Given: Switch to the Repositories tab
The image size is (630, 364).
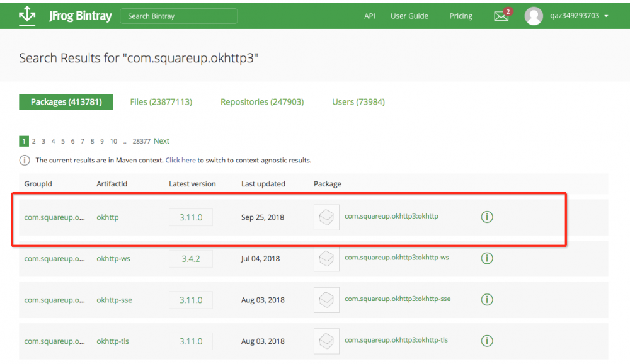Looking at the screenshot, I should (262, 102).
